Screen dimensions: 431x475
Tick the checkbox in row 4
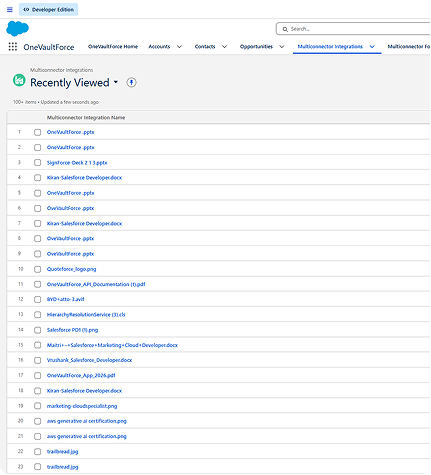coord(37,178)
